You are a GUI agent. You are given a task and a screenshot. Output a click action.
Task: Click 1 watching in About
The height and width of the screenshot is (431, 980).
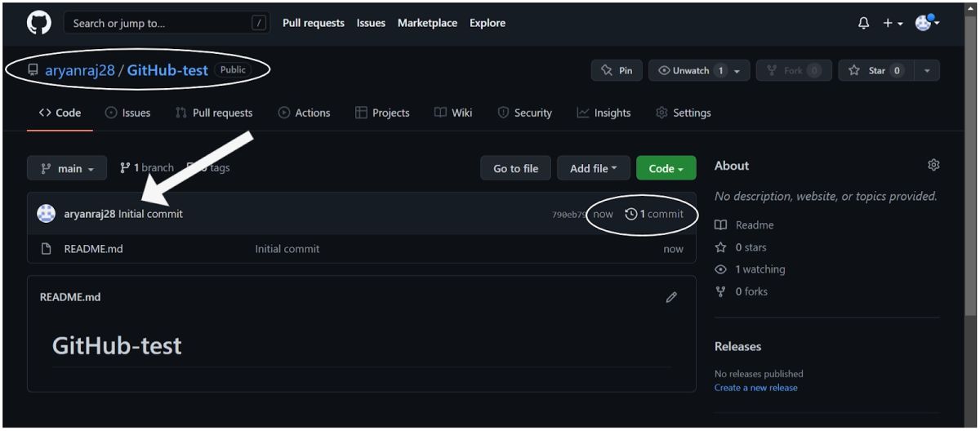(x=750, y=269)
